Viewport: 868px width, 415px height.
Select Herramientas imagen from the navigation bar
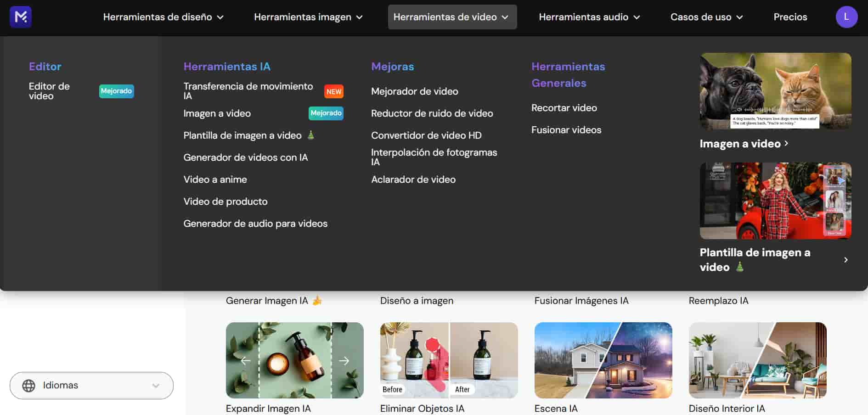pyautogui.click(x=308, y=17)
